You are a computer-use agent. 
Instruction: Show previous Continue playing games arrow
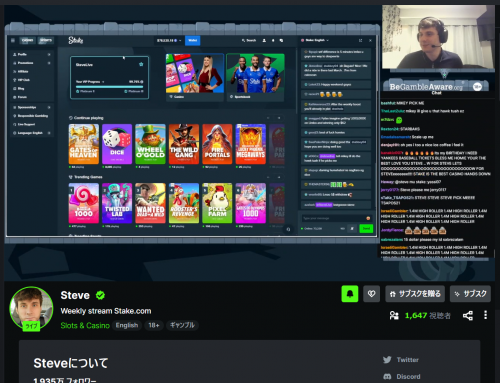tap(268, 118)
